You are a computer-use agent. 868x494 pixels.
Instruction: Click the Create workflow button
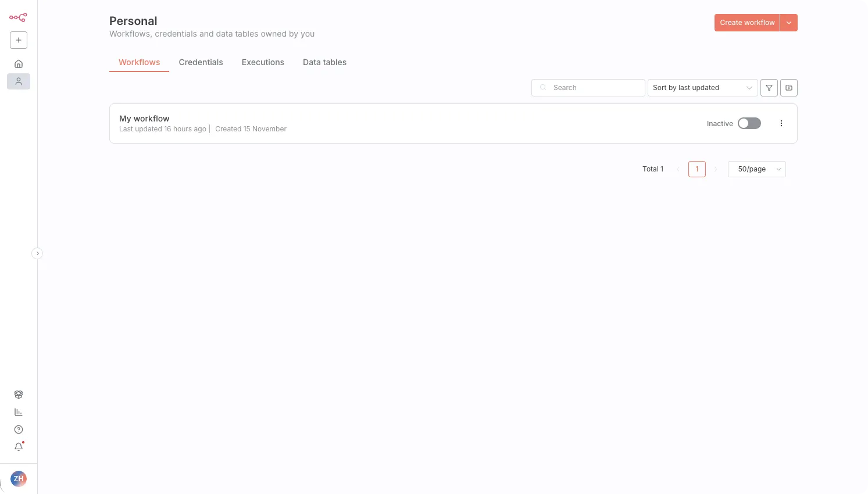pyautogui.click(x=746, y=23)
